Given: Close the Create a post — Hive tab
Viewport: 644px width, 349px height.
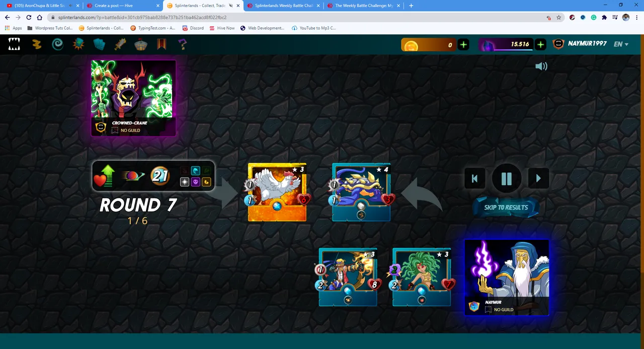Looking at the screenshot, I should [158, 6].
